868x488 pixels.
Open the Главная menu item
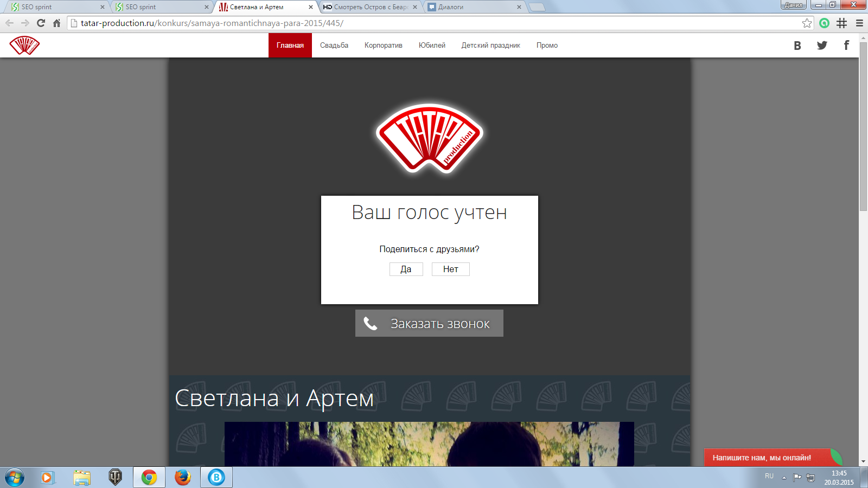[x=290, y=45]
